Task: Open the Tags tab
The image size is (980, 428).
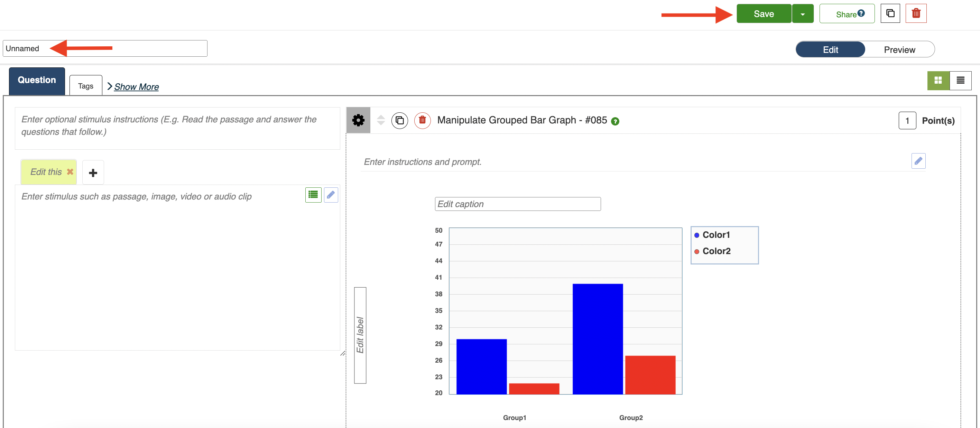Action: pos(86,86)
